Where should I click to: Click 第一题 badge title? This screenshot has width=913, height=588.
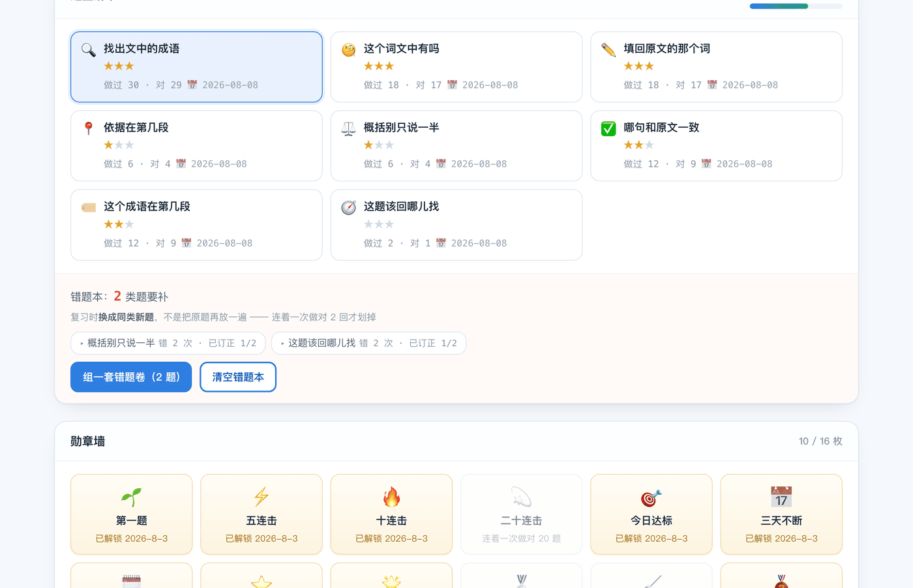coord(132,521)
